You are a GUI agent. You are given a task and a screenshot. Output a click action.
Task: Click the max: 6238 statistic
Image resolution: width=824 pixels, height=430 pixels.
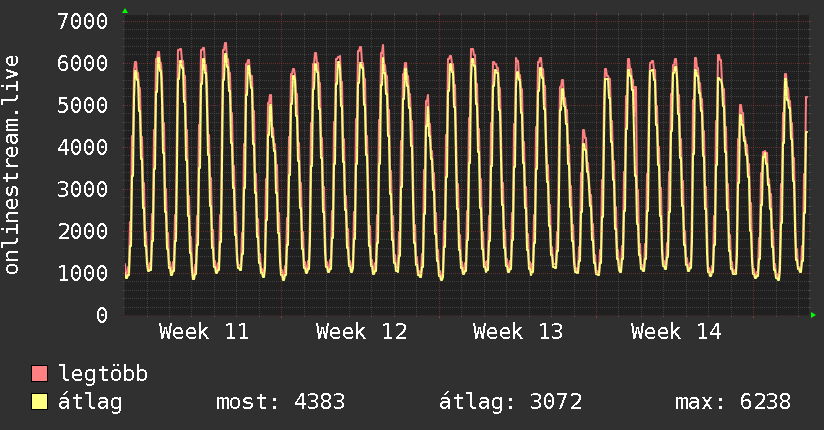pyautogui.click(x=733, y=403)
